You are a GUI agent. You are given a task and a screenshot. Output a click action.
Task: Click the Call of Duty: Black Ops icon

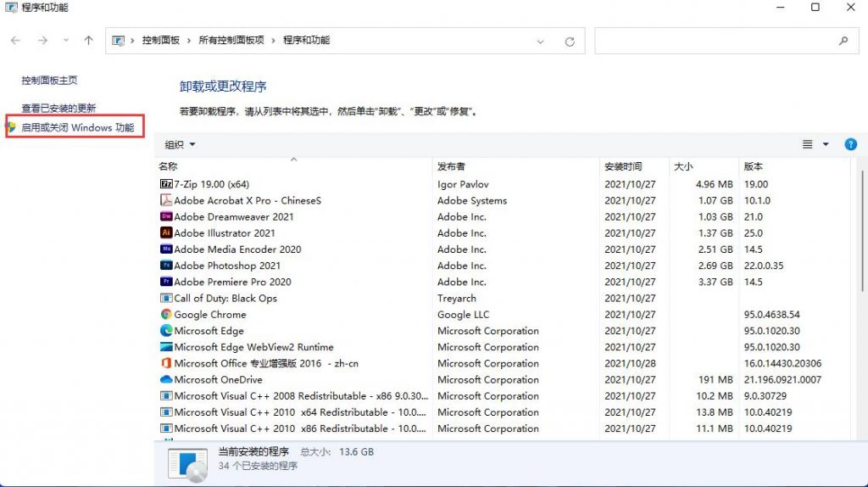pyautogui.click(x=166, y=298)
